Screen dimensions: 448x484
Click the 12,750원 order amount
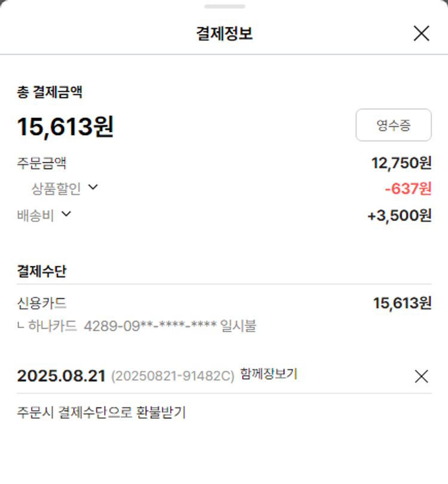tap(401, 163)
